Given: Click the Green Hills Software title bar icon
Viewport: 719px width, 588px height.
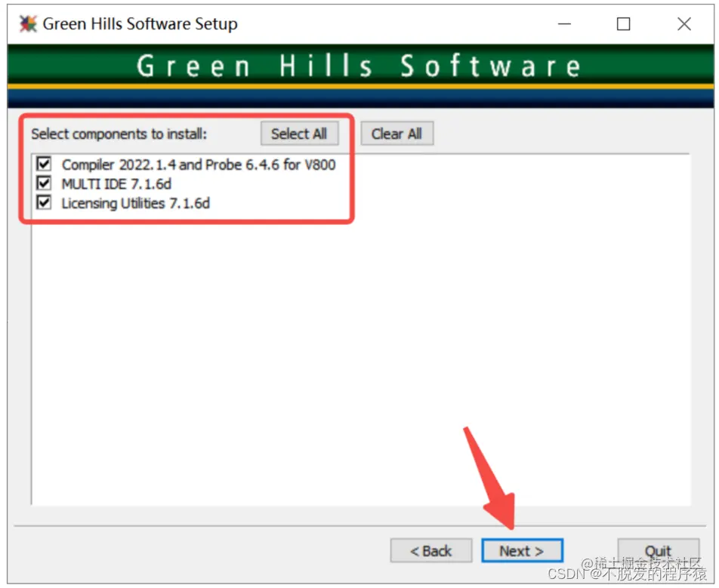Looking at the screenshot, I should 27,24.
